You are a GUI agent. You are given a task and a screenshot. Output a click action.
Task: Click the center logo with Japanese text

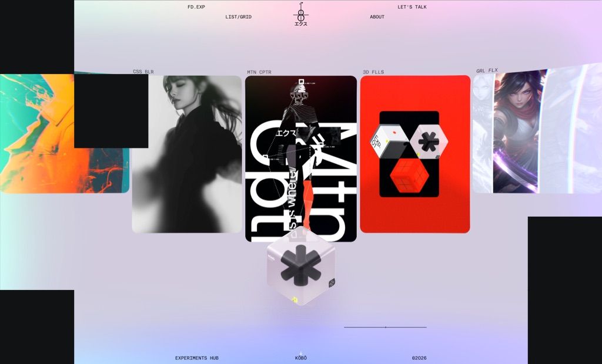tap(300, 14)
